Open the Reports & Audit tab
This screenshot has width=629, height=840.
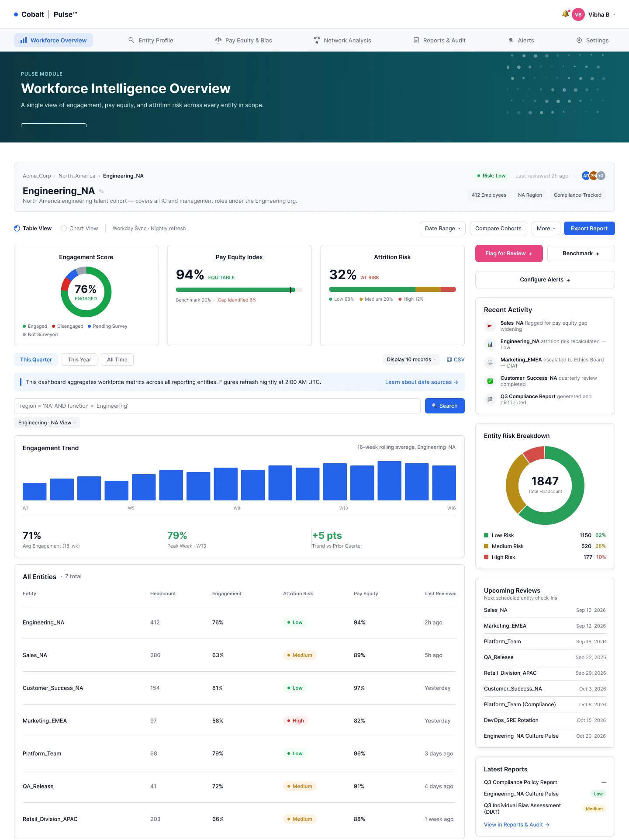click(x=439, y=40)
